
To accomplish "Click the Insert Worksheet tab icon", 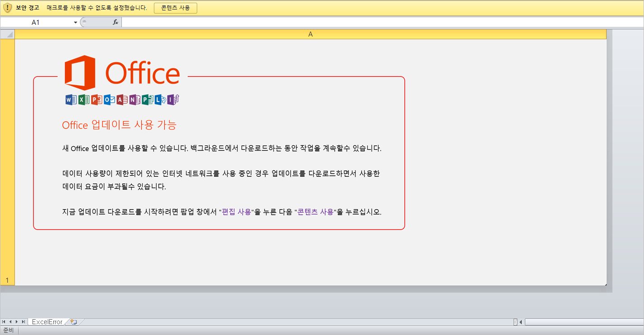I will point(74,322).
